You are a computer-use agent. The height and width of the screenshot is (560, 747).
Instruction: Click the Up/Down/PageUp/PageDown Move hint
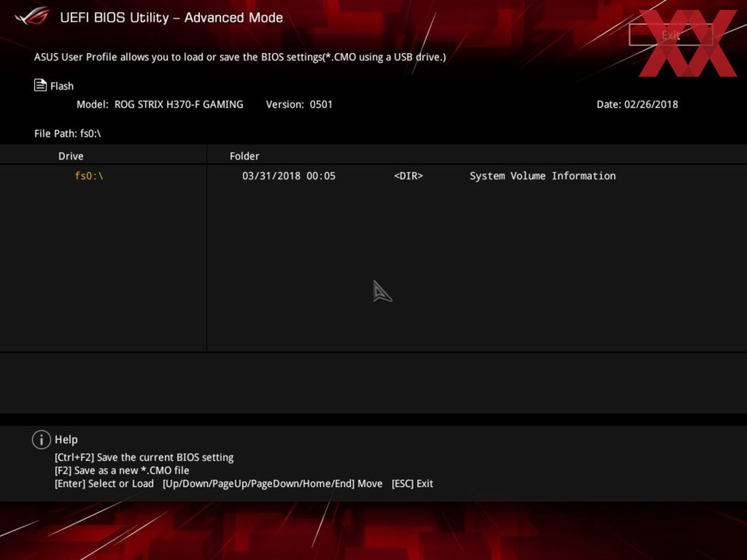272,484
